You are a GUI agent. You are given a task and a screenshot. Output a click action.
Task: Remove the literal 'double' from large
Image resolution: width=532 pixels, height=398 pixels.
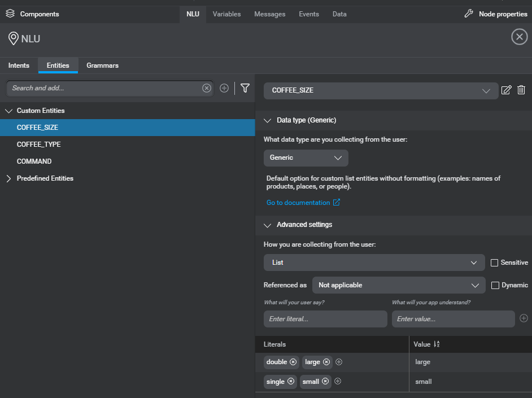click(x=292, y=362)
